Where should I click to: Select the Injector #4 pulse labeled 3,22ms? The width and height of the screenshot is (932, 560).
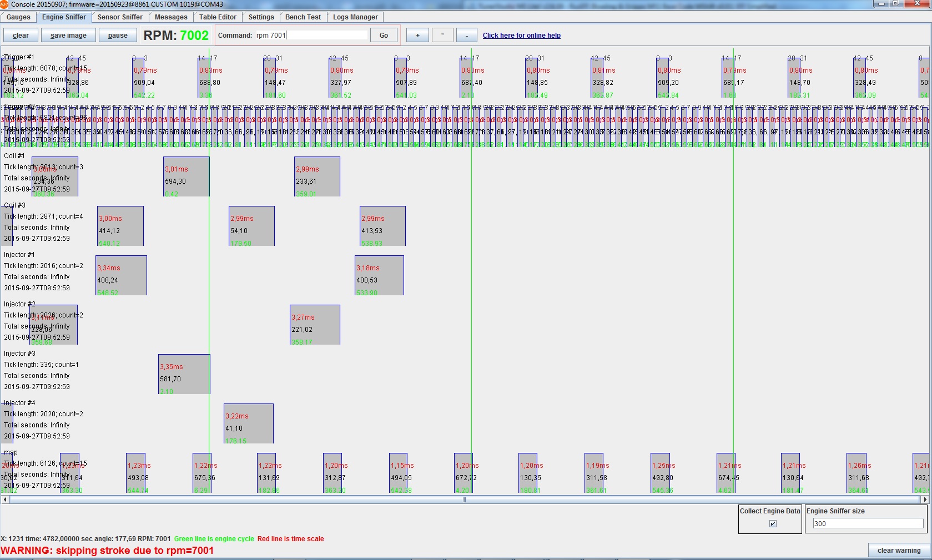(x=248, y=423)
